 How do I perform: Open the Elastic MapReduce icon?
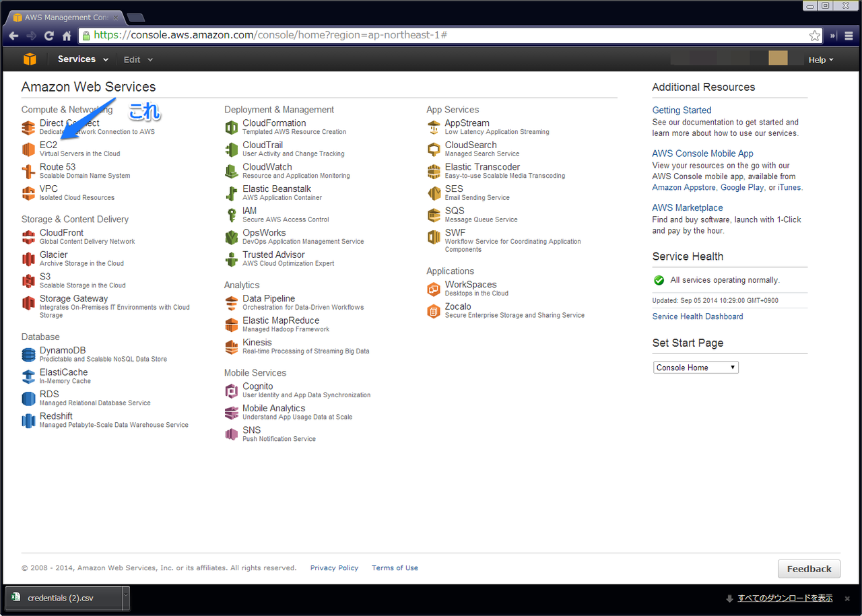click(x=231, y=325)
